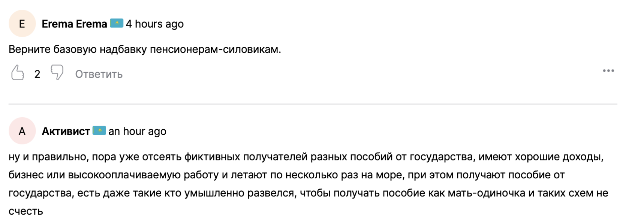Viewport: 644px width, 223px height.
Task: Dislike Erema Erema's comment with thumbs down
Action: [x=57, y=72]
